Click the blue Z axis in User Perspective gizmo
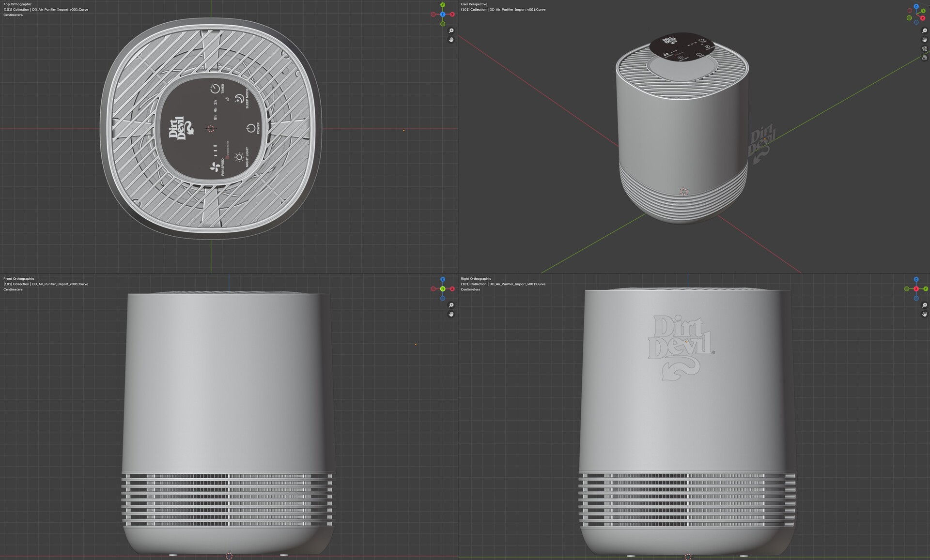 (x=916, y=7)
